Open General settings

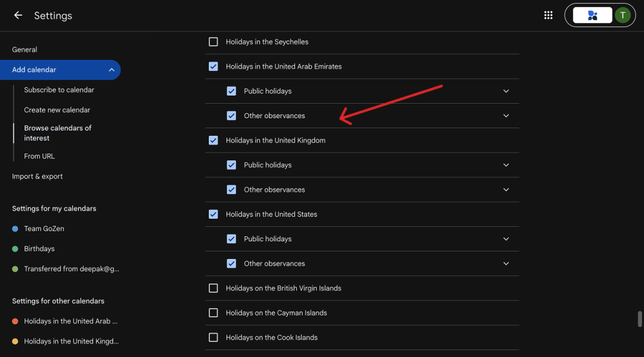tap(25, 50)
